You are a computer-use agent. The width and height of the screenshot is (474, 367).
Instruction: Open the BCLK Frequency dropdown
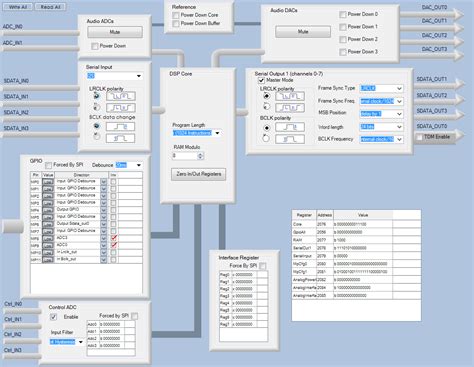(399, 139)
